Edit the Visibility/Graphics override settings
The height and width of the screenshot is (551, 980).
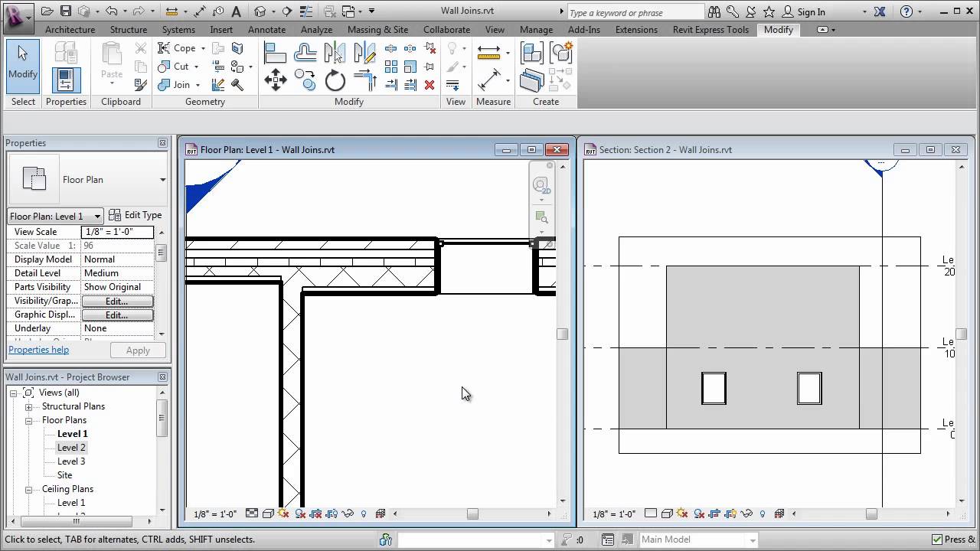(x=116, y=301)
